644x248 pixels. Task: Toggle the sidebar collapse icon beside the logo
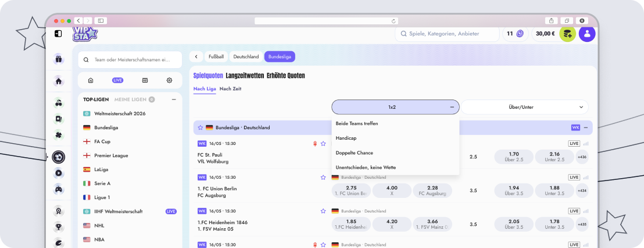[58, 33]
